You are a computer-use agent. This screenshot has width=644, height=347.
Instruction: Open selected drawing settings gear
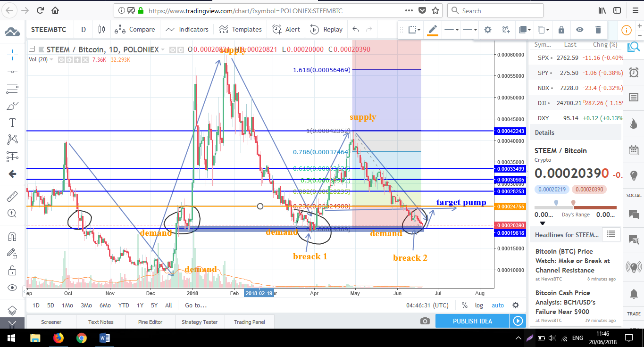point(488,30)
